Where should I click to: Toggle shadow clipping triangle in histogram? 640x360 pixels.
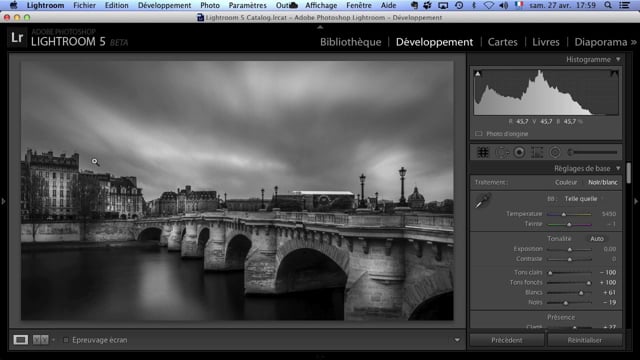[x=478, y=74]
